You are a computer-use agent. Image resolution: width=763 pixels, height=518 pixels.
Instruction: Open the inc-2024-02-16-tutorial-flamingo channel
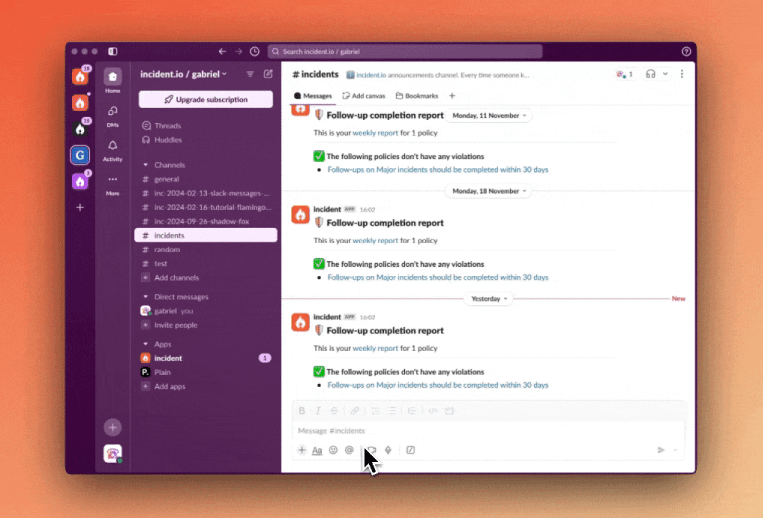coord(206,207)
